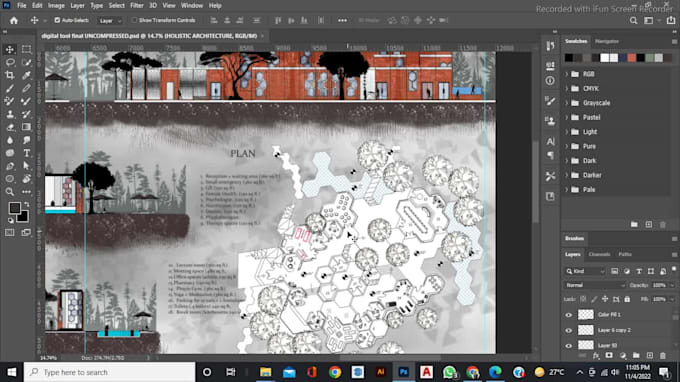Hide the Layer 93 layer
This screenshot has height=382, width=680.
pos(569,346)
